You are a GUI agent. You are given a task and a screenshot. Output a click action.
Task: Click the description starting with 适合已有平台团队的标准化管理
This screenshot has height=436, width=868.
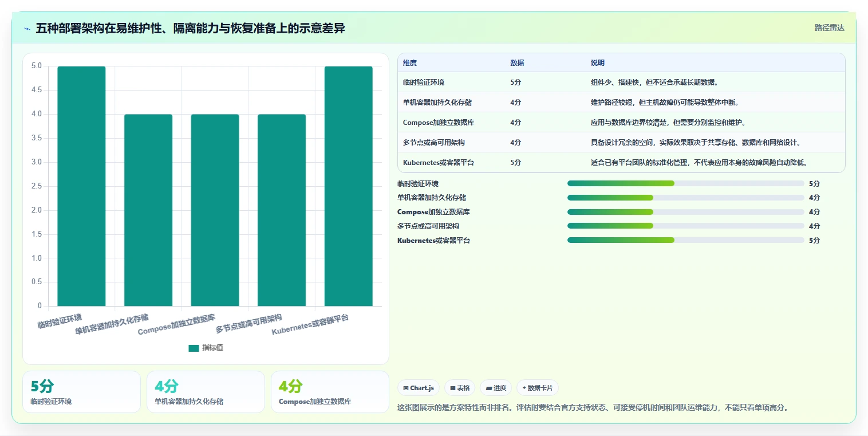699,163
